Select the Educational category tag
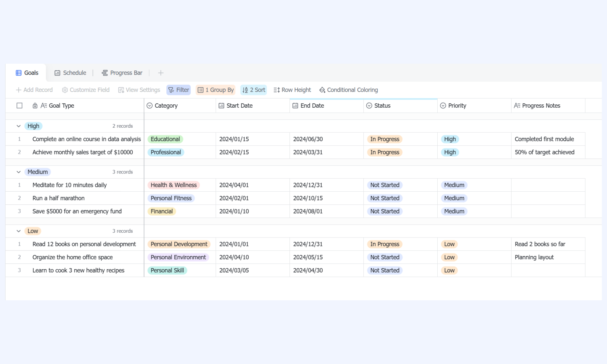Viewport: 607px width, 364px height. 165,139
